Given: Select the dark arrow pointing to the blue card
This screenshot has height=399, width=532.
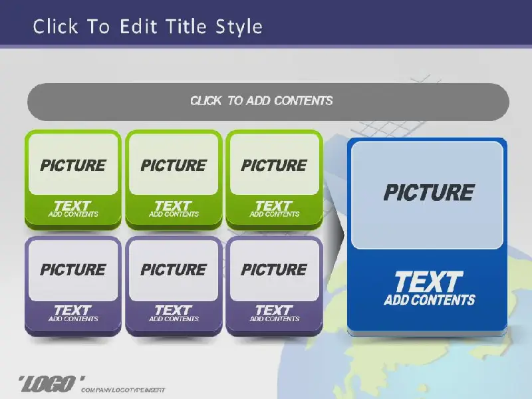Looking at the screenshot, I should (335, 234).
